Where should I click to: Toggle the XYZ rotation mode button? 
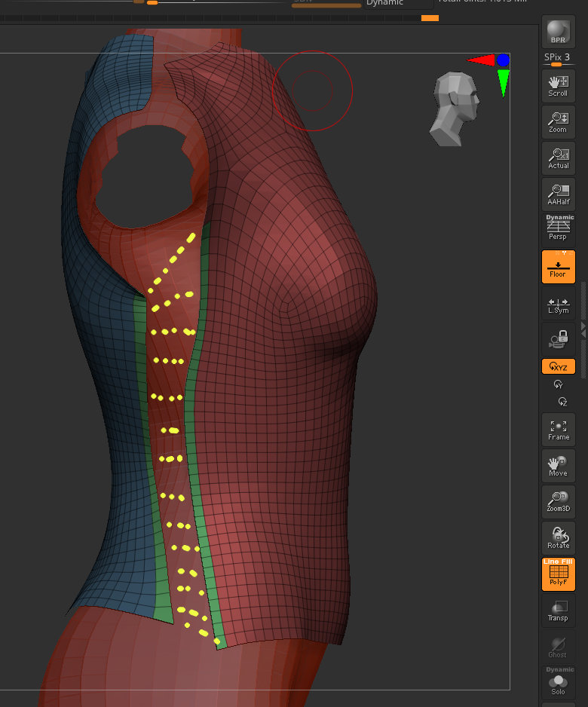click(558, 366)
